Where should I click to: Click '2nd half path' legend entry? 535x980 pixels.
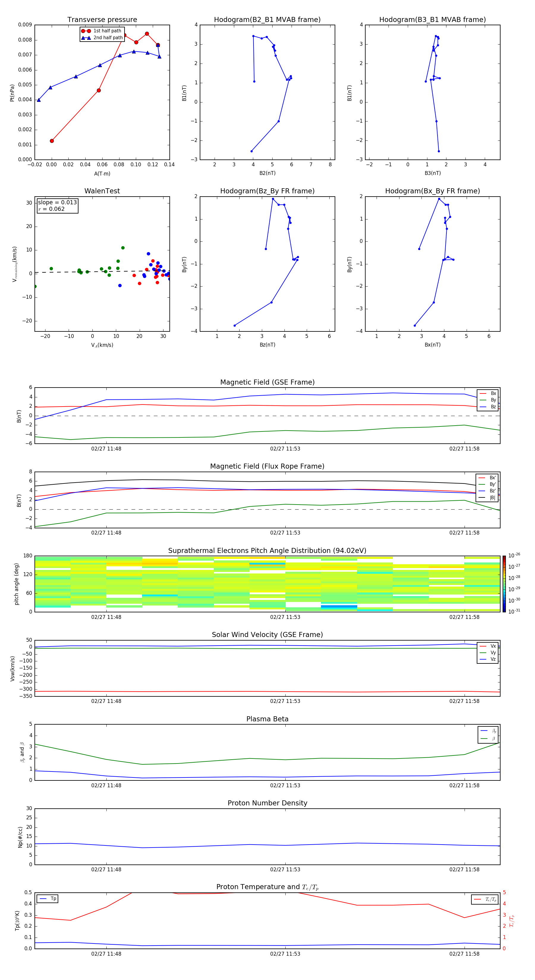(102, 38)
